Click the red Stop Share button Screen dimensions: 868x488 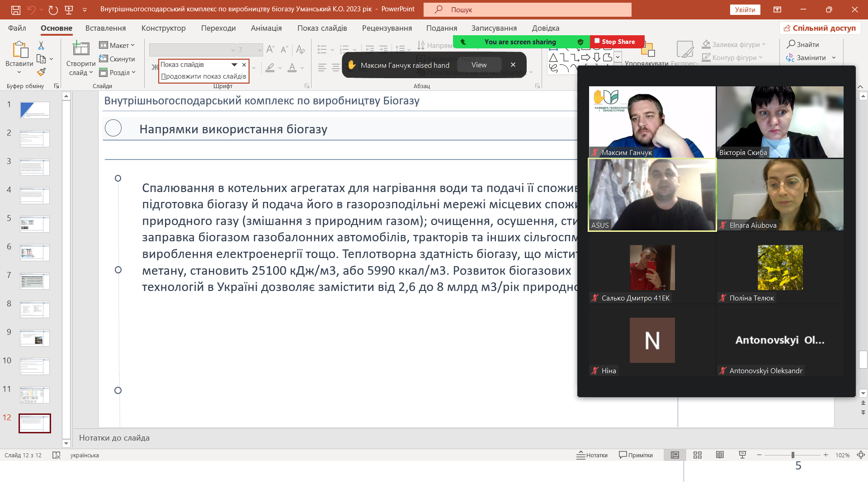pos(616,42)
